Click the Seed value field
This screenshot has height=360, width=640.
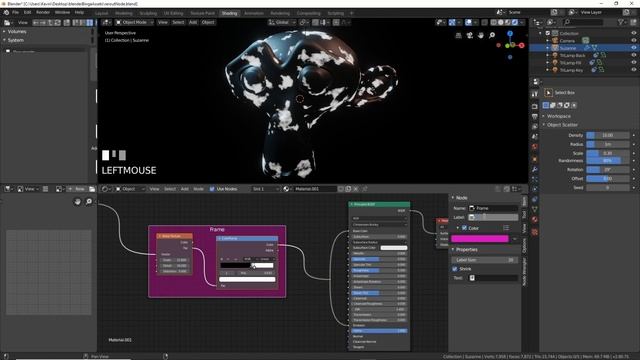(x=608, y=188)
